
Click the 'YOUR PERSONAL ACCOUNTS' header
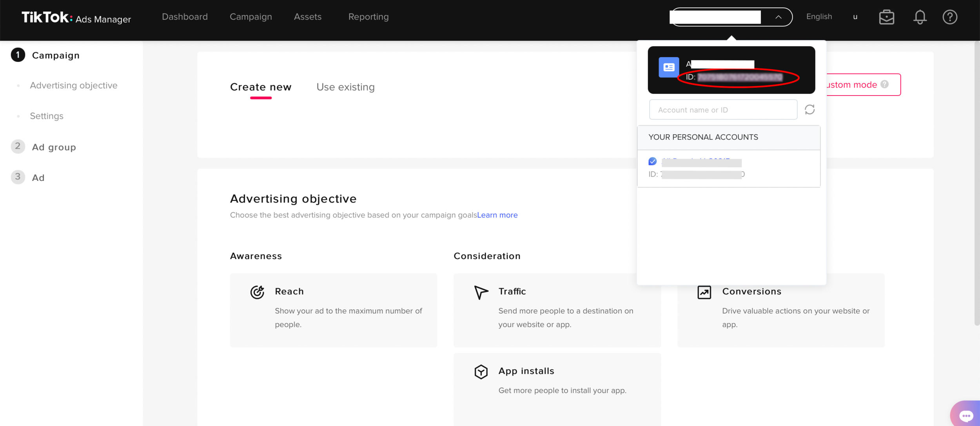coord(703,137)
